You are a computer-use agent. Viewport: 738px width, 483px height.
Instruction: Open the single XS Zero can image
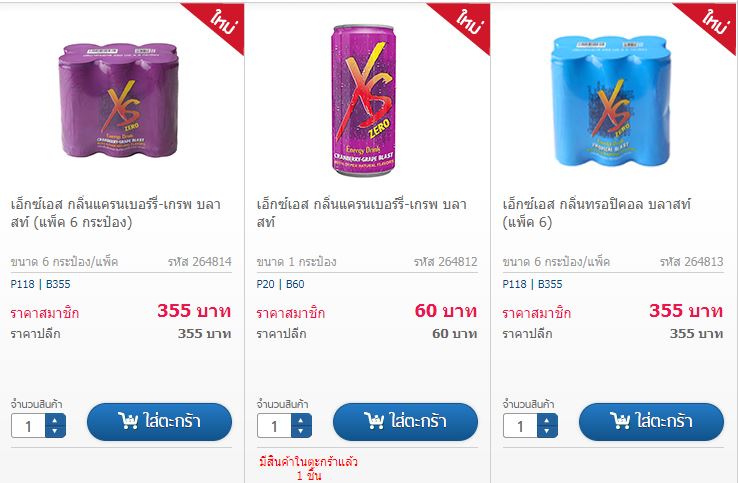(363, 100)
